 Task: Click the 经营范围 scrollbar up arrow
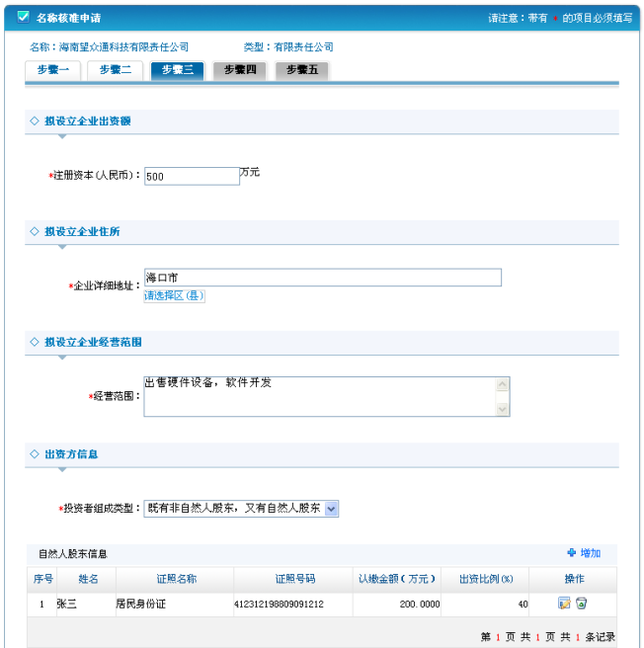(x=502, y=384)
